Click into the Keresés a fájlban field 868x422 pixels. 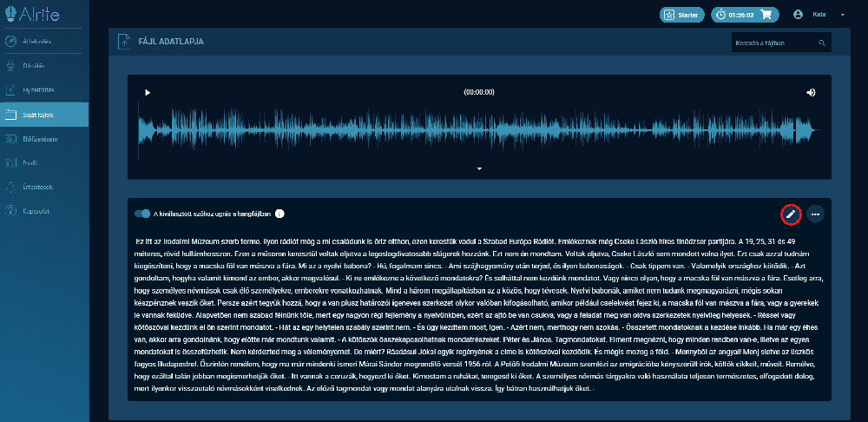[773, 43]
